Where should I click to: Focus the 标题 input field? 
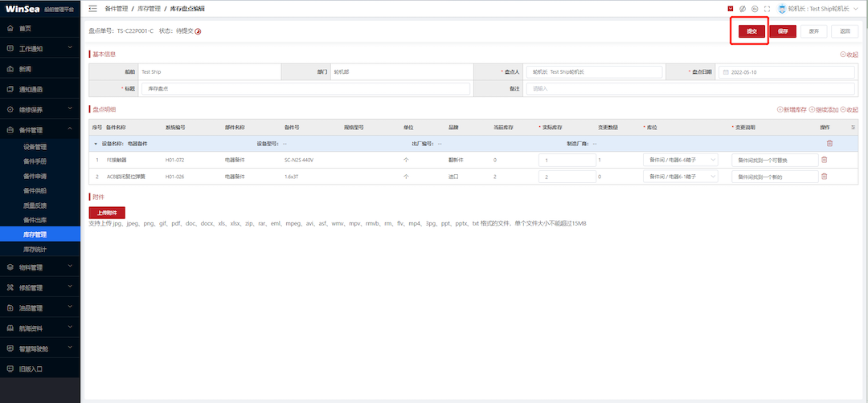point(305,88)
